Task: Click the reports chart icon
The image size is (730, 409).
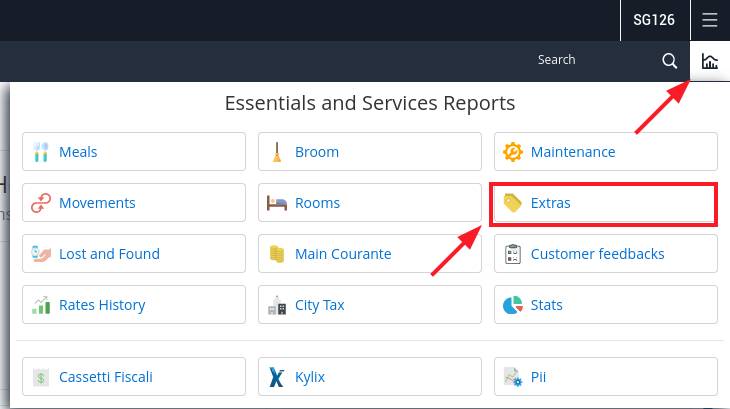Action: (710, 61)
